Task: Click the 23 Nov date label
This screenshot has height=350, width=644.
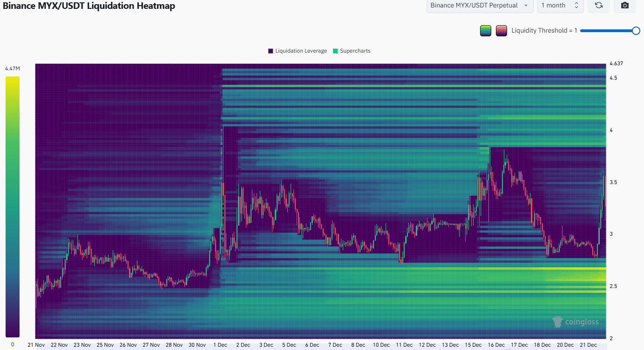Action: [82, 345]
